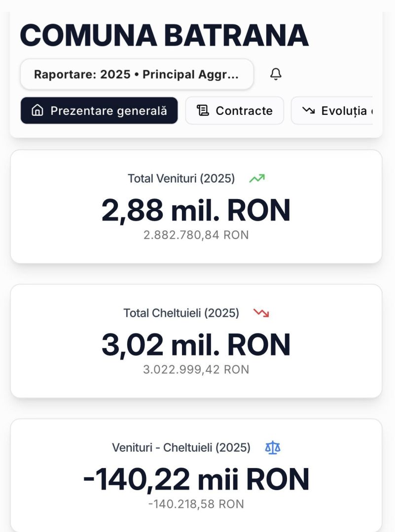Click the 3,02 mil. RON value
This screenshot has width=395, height=532.
196,345
